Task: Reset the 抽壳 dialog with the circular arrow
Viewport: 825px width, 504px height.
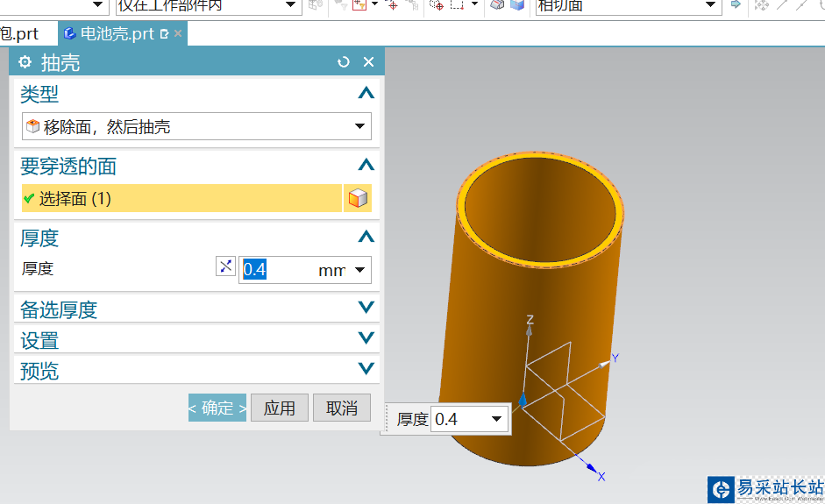Action: (343, 62)
